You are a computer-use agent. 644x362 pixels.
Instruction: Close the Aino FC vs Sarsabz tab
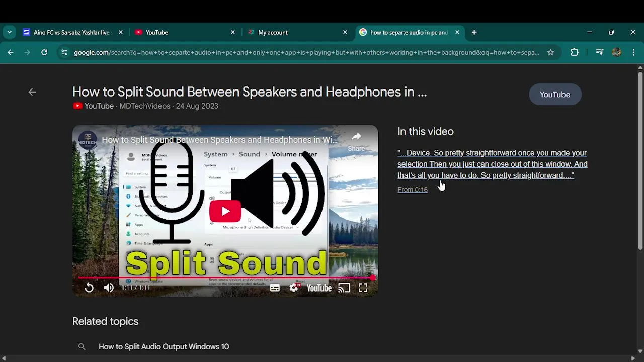pyautogui.click(x=120, y=32)
